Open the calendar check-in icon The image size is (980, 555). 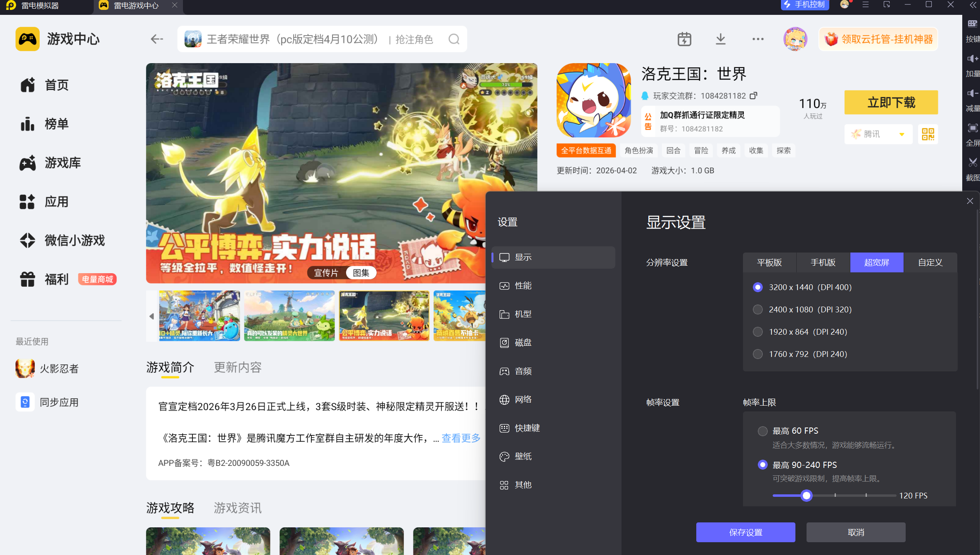click(684, 39)
